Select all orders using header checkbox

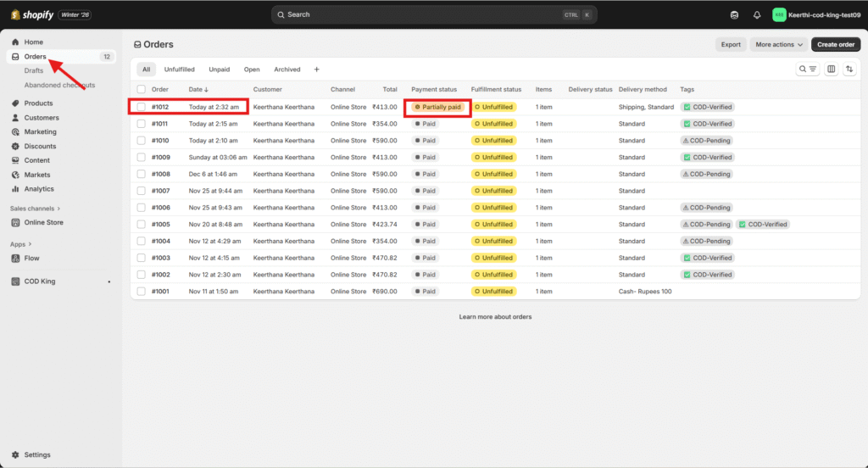coord(142,89)
